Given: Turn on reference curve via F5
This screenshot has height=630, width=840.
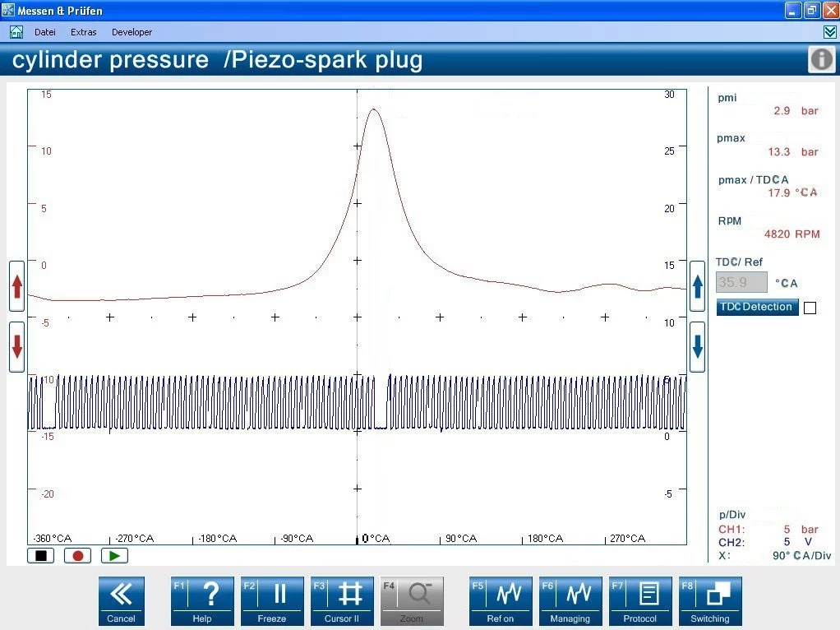Looking at the screenshot, I should (500, 601).
